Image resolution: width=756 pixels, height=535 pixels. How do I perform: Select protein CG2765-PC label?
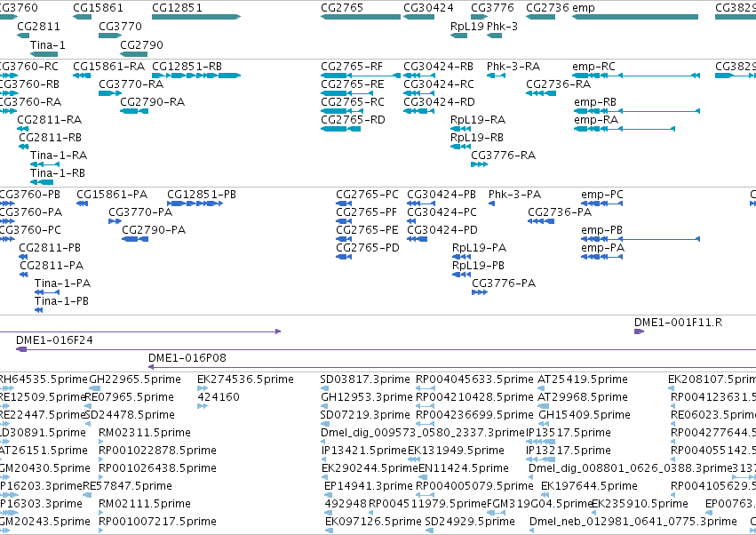(x=368, y=195)
